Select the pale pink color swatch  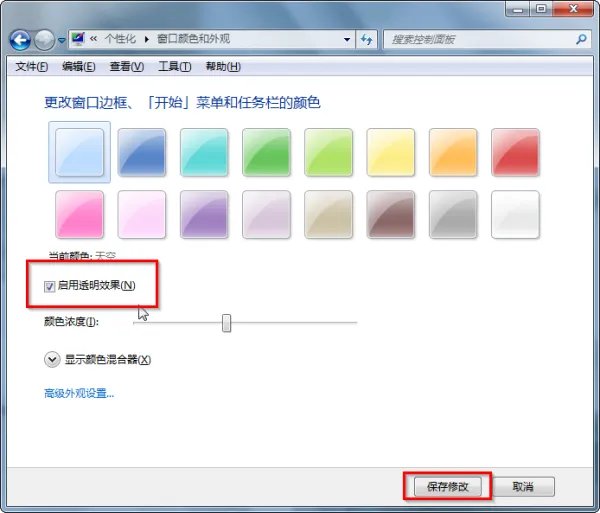tap(142, 215)
